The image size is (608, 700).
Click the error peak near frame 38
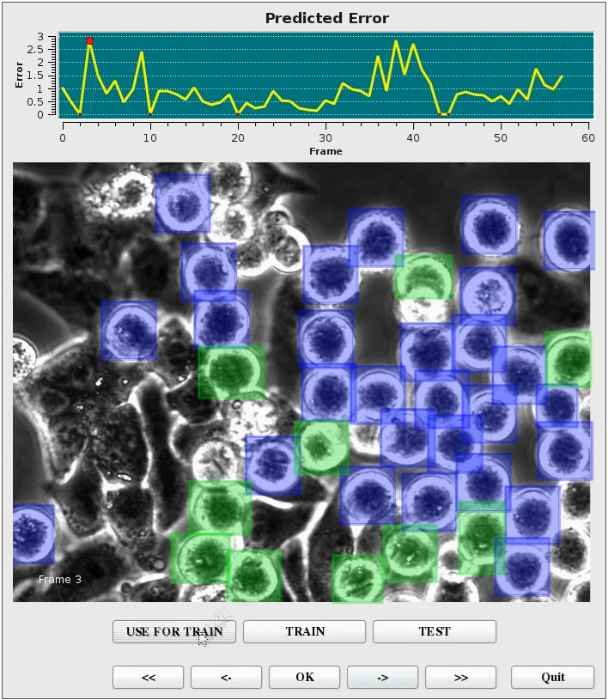(396, 41)
